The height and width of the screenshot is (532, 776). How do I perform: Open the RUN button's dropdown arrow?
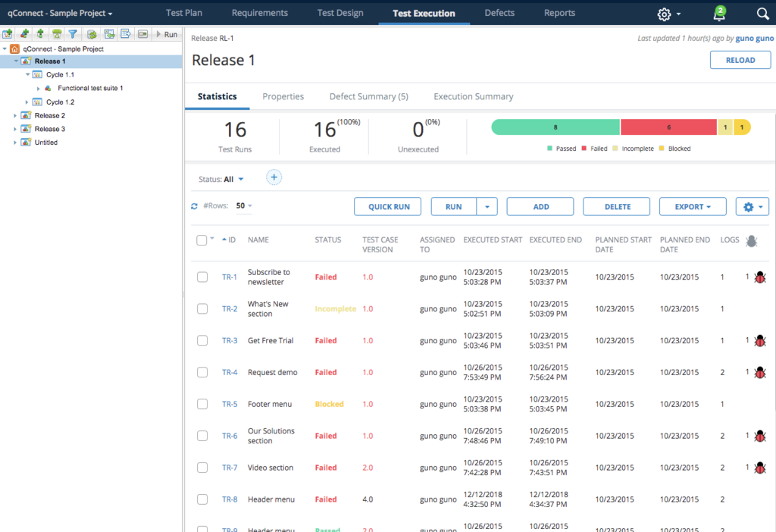point(487,207)
